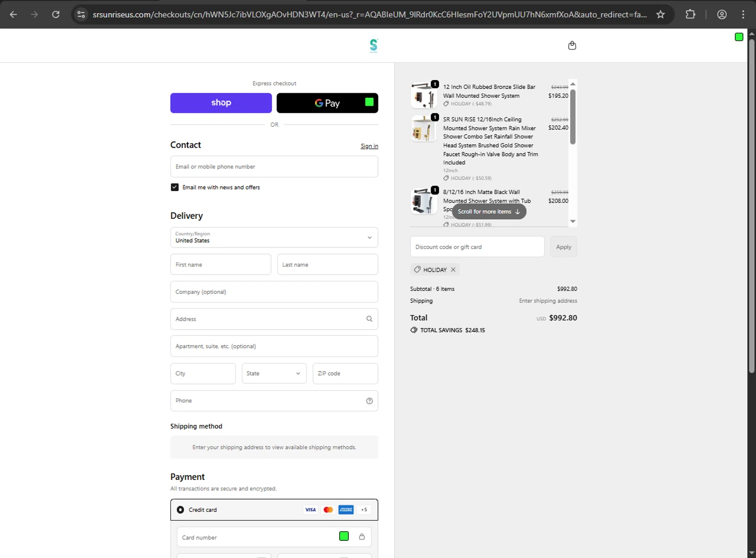This screenshot has width=756, height=558.
Task: Click the SR Sunrise store logo
Action: (x=373, y=45)
